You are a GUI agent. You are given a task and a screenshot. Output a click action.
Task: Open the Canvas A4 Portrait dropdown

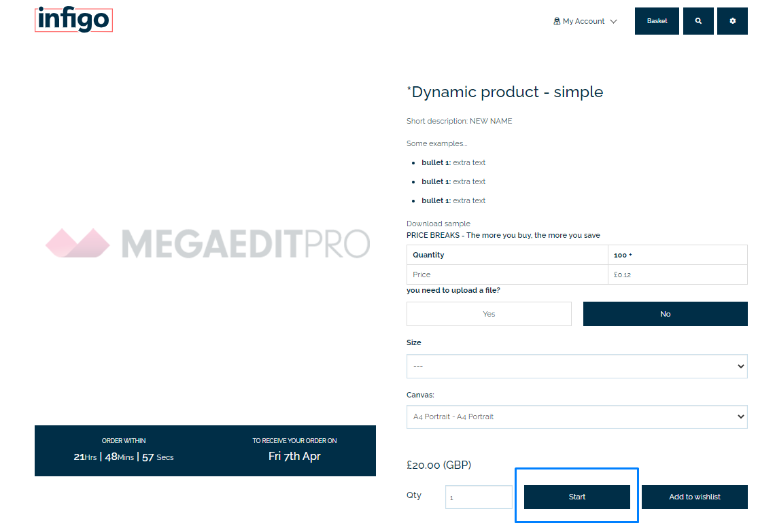[x=576, y=416]
